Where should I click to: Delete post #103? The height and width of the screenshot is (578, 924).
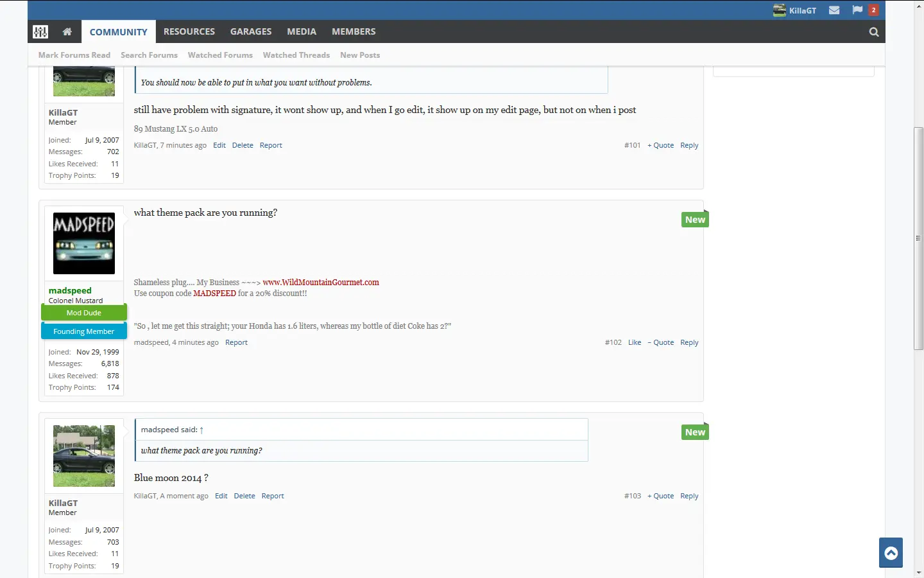[244, 496]
